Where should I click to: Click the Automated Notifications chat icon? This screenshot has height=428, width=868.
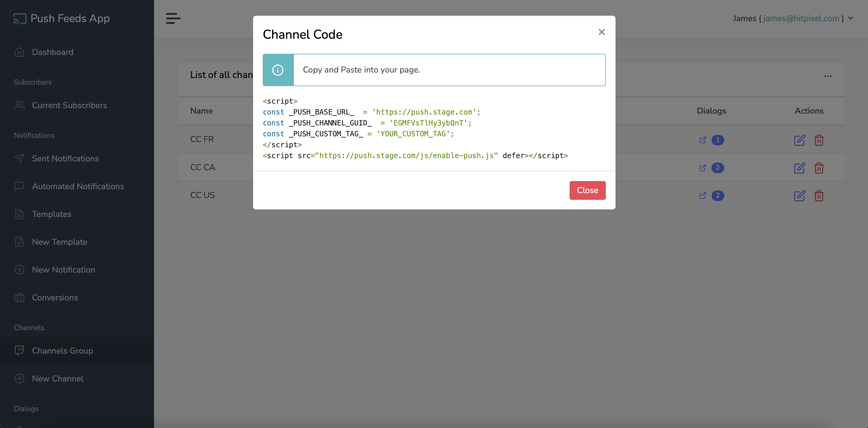[x=19, y=186]
